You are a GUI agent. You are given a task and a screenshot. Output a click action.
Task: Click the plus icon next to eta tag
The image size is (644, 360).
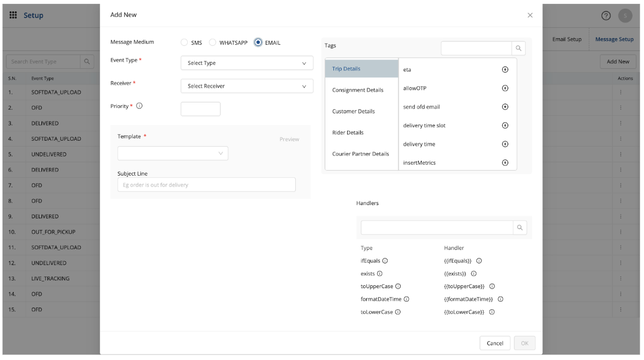pyautogui.click(x=505, y=70)
